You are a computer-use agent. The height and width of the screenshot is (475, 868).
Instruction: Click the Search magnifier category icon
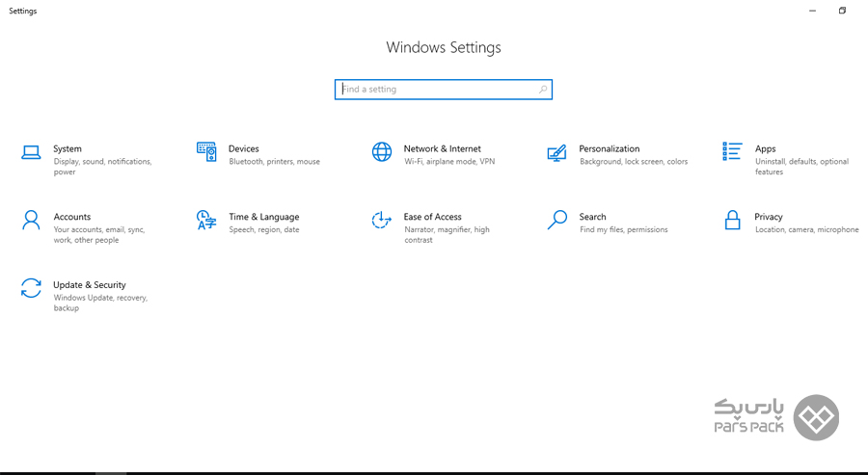(x=556, y=220)
